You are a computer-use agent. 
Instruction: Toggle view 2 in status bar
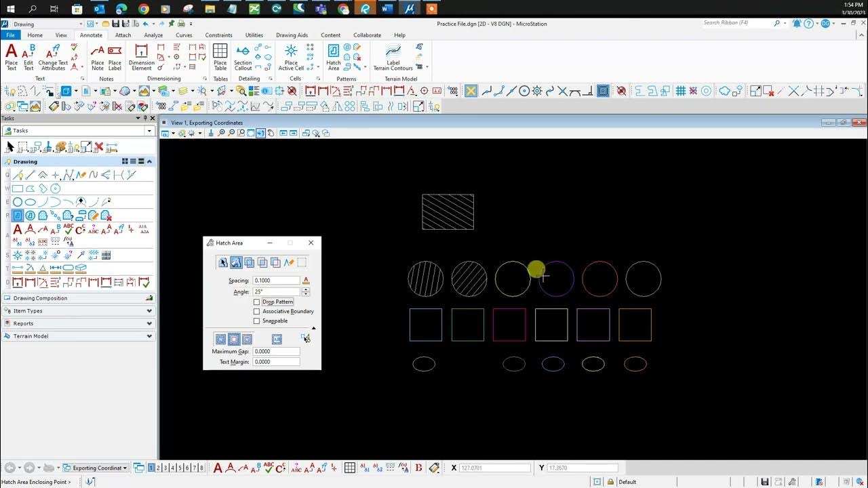(158, 468)
